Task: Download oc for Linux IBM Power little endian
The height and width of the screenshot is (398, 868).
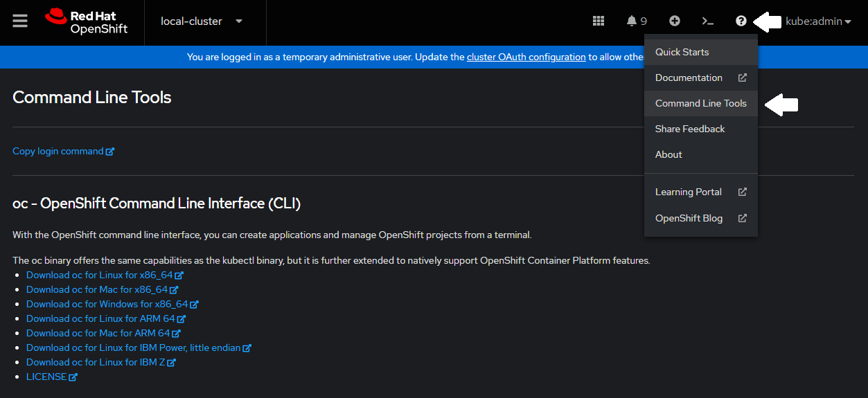Action: tap(139, 347)
